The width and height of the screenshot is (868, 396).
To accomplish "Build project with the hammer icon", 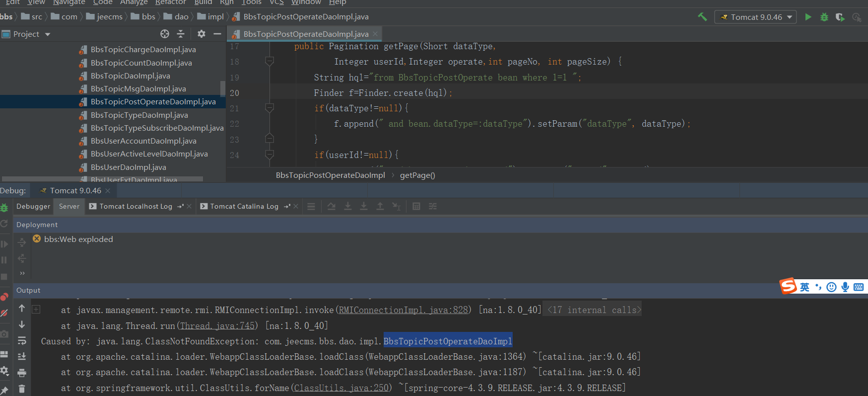I will [702, 17].
